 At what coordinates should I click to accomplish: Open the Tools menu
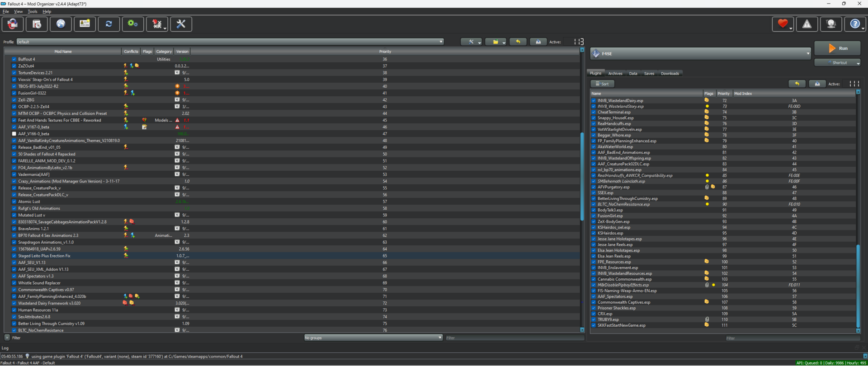[x=33, y=11]
